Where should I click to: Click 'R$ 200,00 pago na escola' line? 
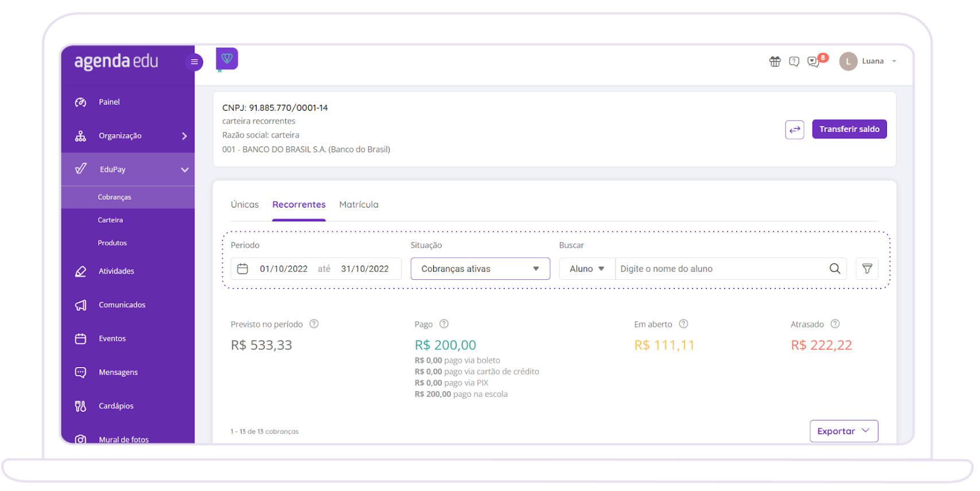click(x=461, y=394)
